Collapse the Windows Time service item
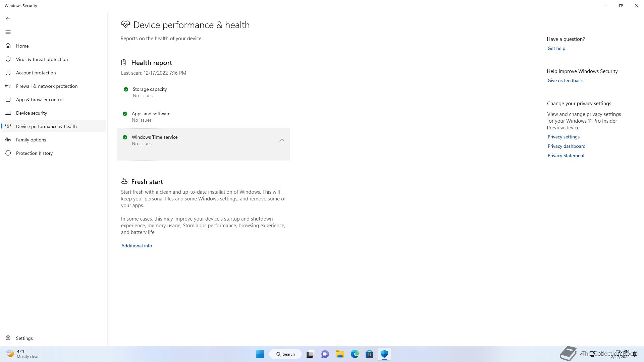Viewport: 644px width, 362px height. click(x=282, y=140)
